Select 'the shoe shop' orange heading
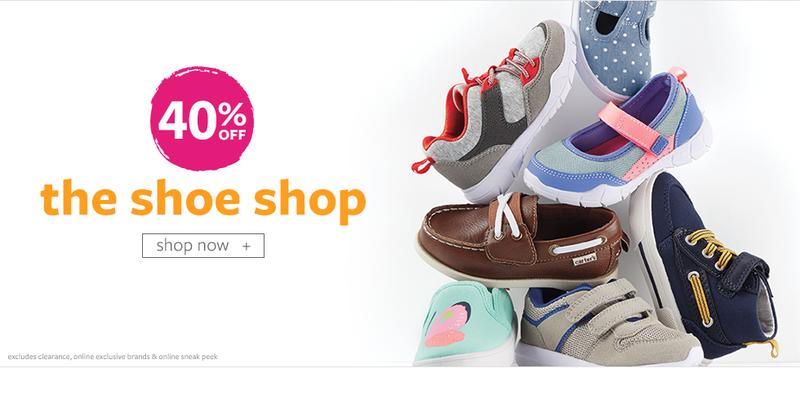This screenshot has height=404, width=800. (203, 199)
